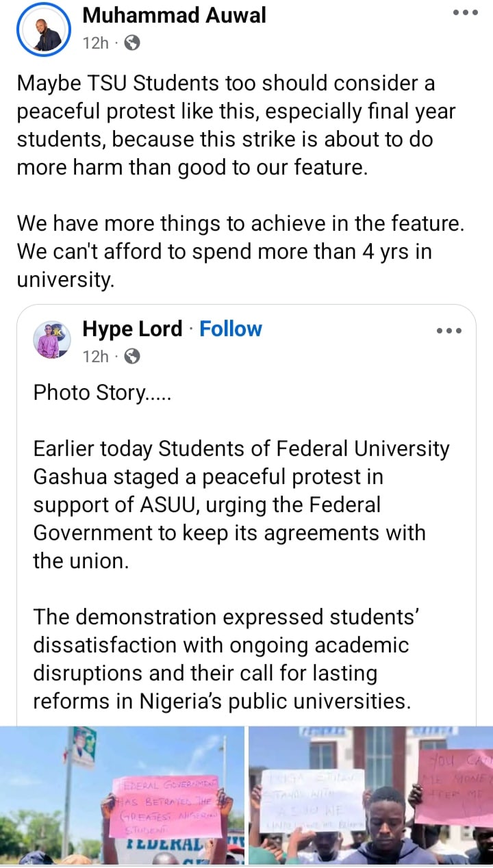Tap globe privacy icon on Muhammad's post
493x868 pixels.
click(132, 43)
